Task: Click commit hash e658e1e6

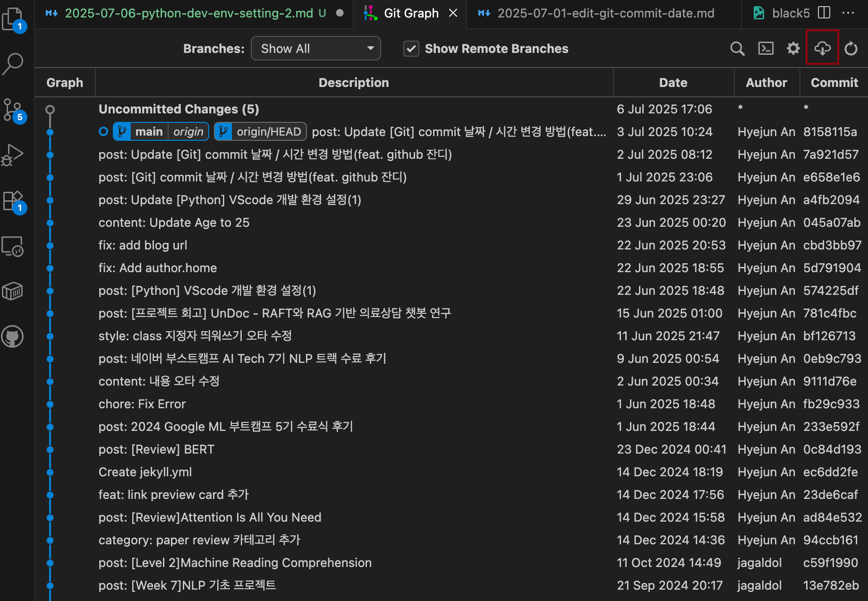Action: 832,177
